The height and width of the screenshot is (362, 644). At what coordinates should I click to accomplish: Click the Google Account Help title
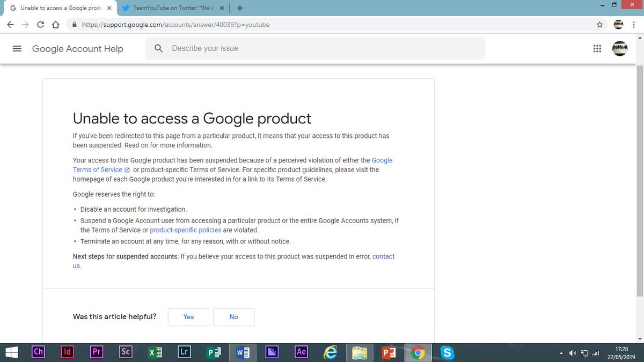(x=78, y=49)
